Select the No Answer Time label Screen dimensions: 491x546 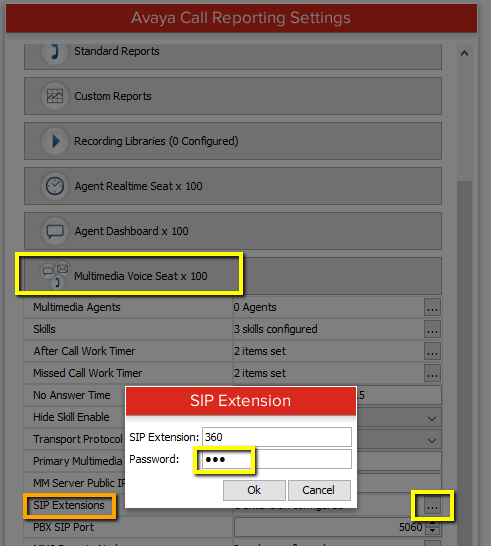[72, 395]
